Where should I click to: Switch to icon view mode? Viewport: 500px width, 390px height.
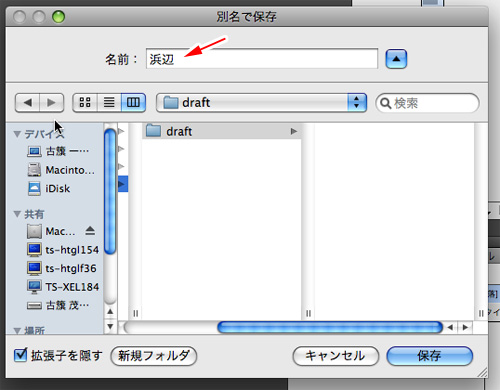tap(85, 102)
